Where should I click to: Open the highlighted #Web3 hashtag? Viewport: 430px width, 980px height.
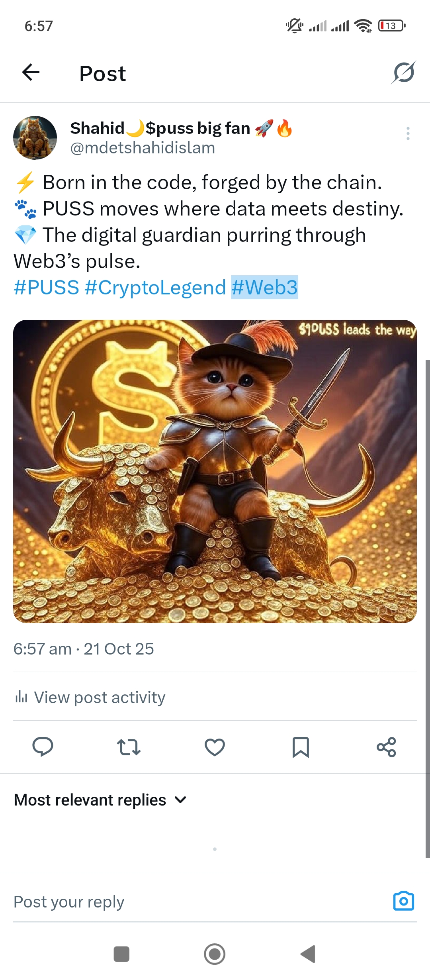tap(265, 287)
